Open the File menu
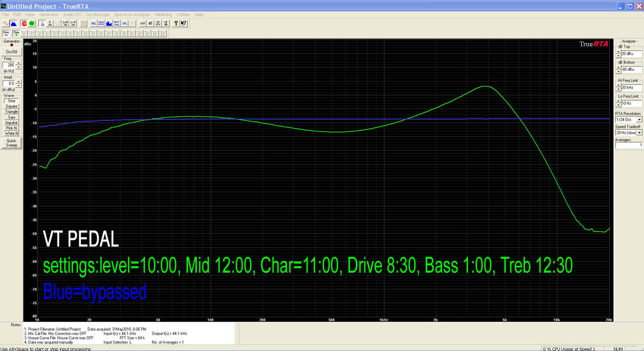644x351 pixels. coord(5,14)
